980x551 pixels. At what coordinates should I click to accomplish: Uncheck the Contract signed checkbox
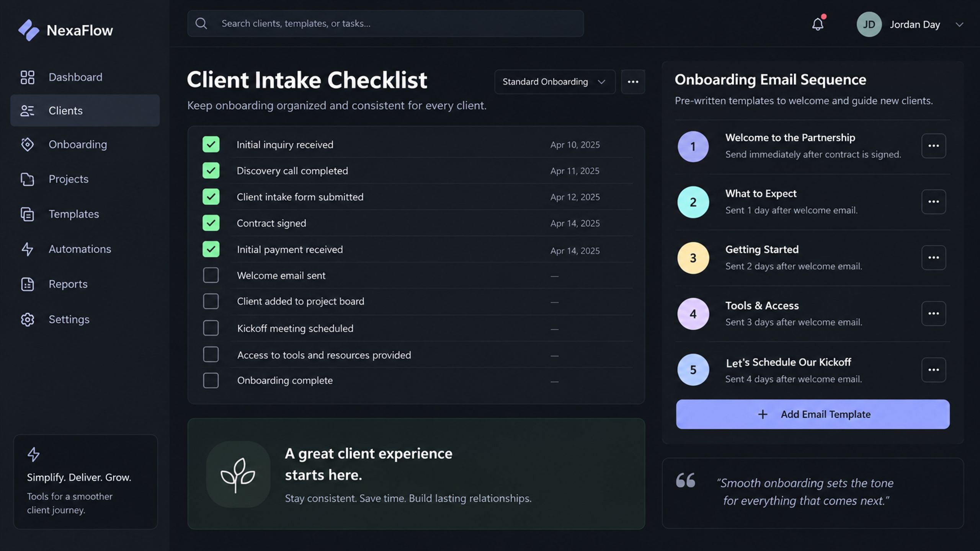click(x=211, y=223)
